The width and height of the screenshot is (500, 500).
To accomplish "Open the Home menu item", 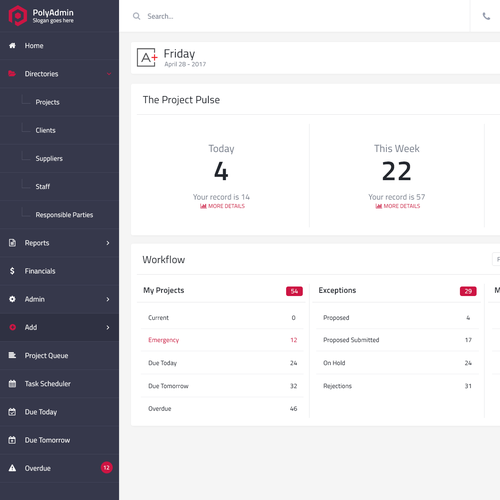I will [x=59, y=46].
